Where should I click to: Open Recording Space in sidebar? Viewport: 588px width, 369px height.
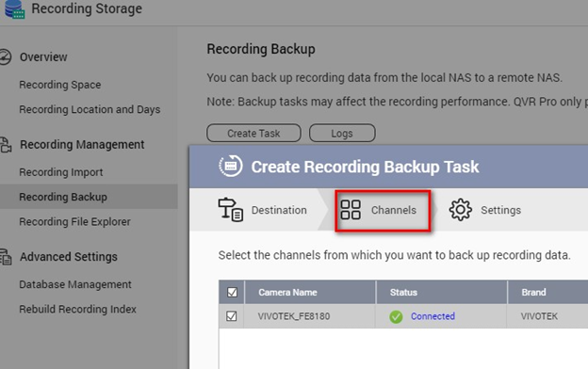60,85
